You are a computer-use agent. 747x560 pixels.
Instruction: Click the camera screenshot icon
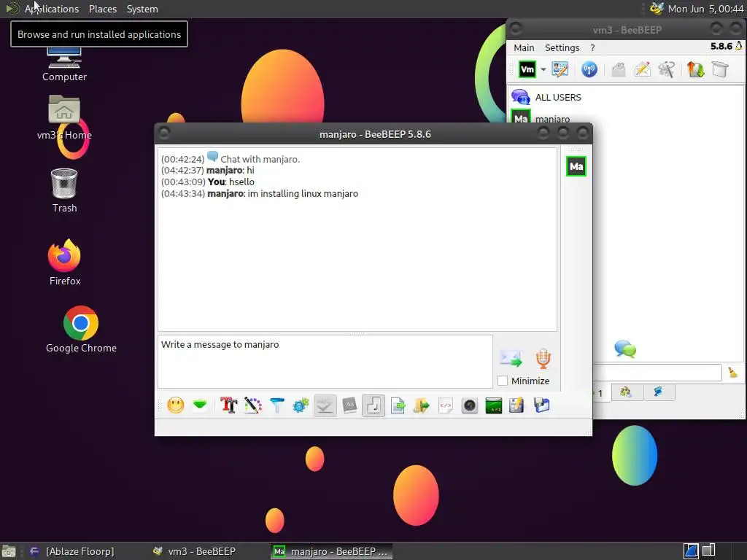(470, 405)
